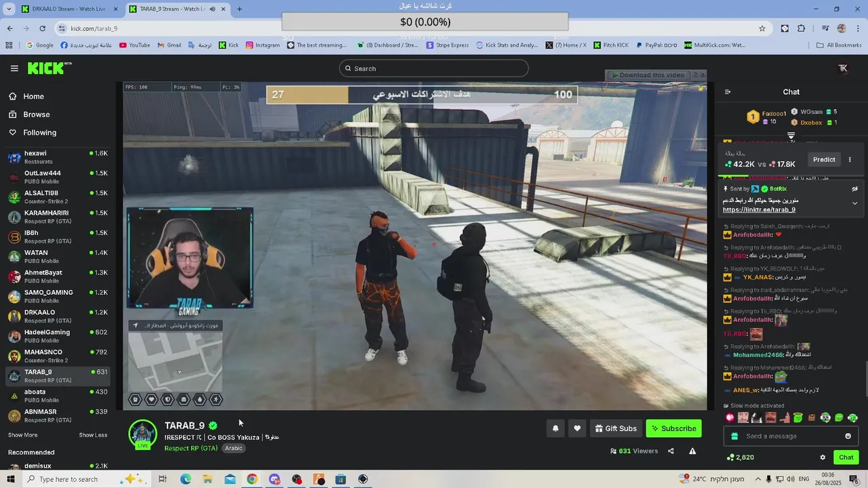Click the chat scrollbar thumb
Viewport: 868px width, 488px height.
(865, 380)
